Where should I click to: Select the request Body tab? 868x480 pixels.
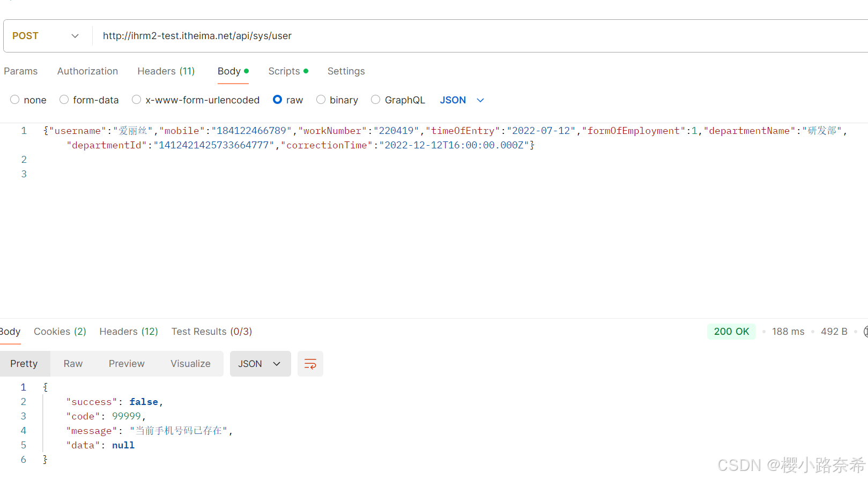pos(233,71)
